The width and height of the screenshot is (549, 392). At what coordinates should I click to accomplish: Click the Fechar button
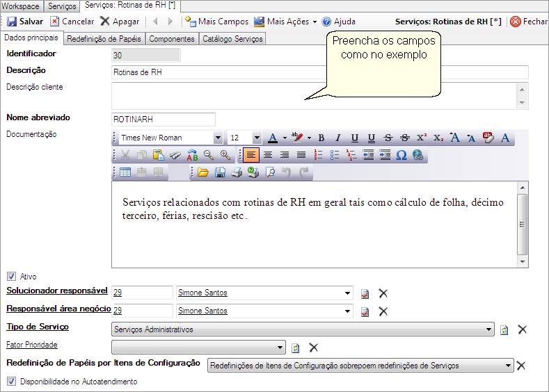(529, 22)
